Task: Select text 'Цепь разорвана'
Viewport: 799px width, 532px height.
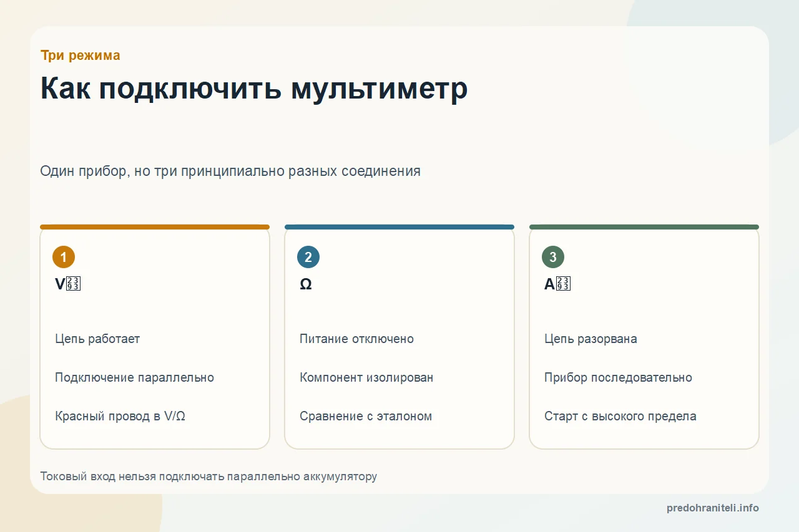Action: point(591,339)
